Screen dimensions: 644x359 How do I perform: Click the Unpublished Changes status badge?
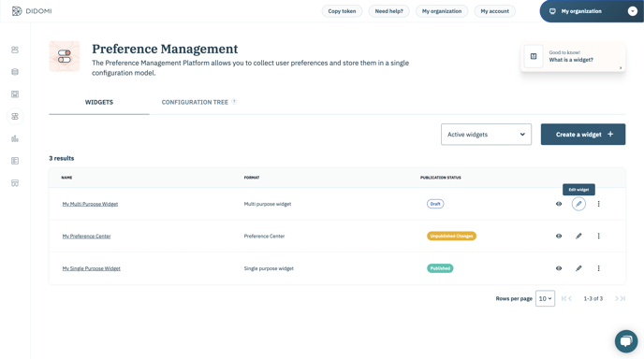(x=451, y=236)
